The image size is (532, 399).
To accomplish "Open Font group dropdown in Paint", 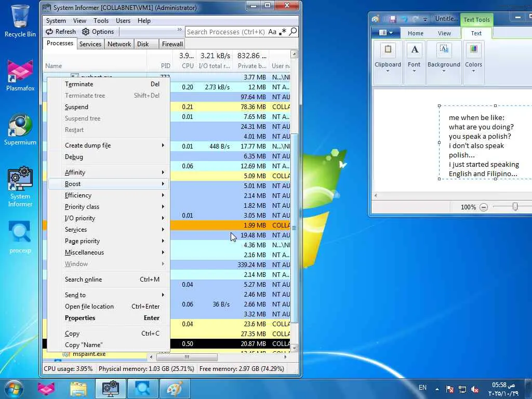I will [x=414, y=61].
